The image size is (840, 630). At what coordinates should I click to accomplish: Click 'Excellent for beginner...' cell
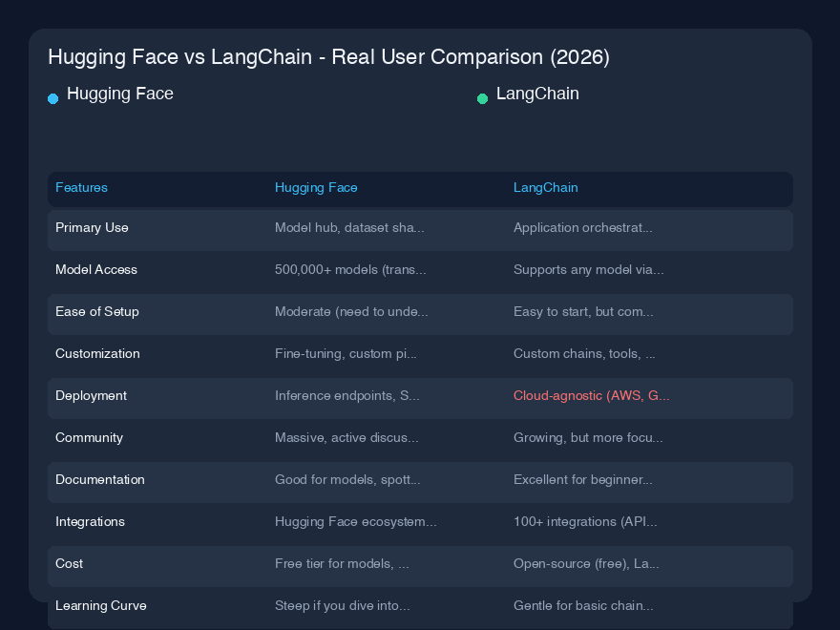tap(583, 479)
